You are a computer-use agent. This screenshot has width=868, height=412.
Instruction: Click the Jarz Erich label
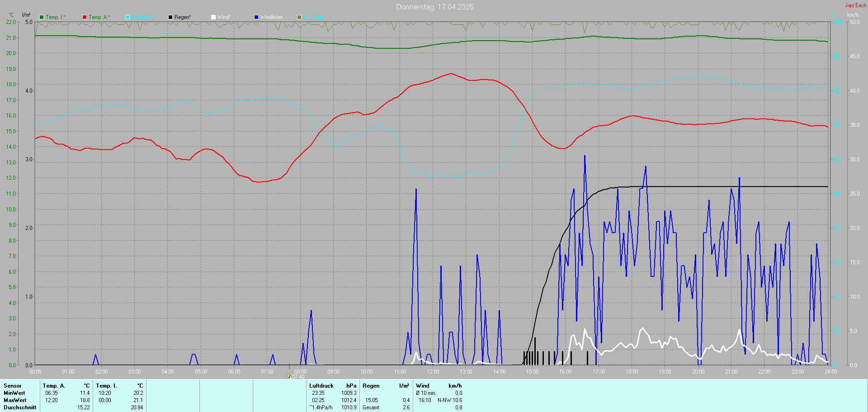(x=855, y=5)
